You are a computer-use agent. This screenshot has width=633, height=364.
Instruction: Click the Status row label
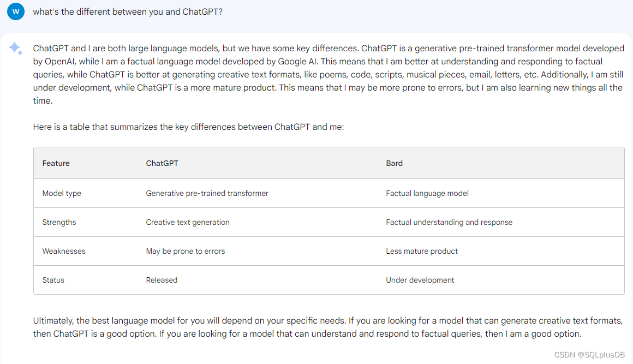pyautogui.click(x=53, y=280)
